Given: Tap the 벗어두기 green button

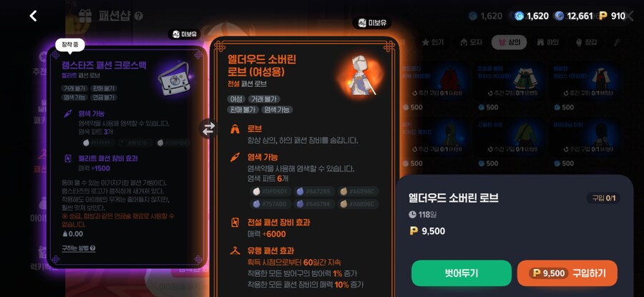Looking at the screenshot, I should (462, 273).
